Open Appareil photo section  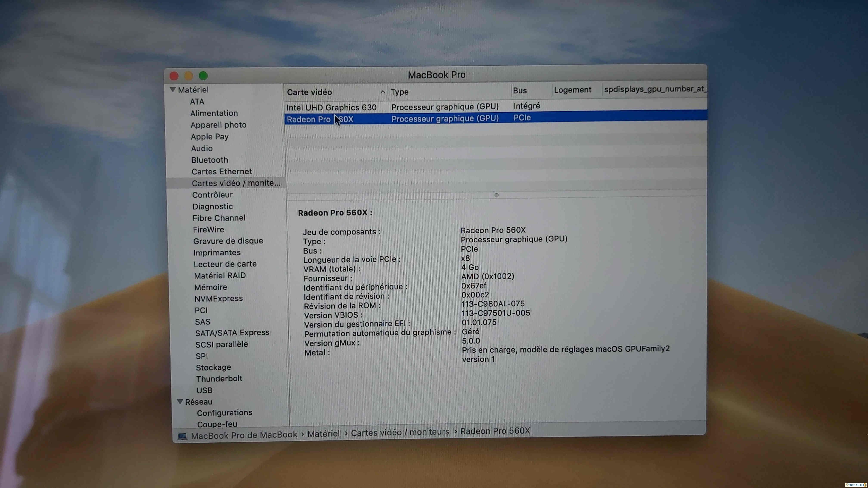218,125
